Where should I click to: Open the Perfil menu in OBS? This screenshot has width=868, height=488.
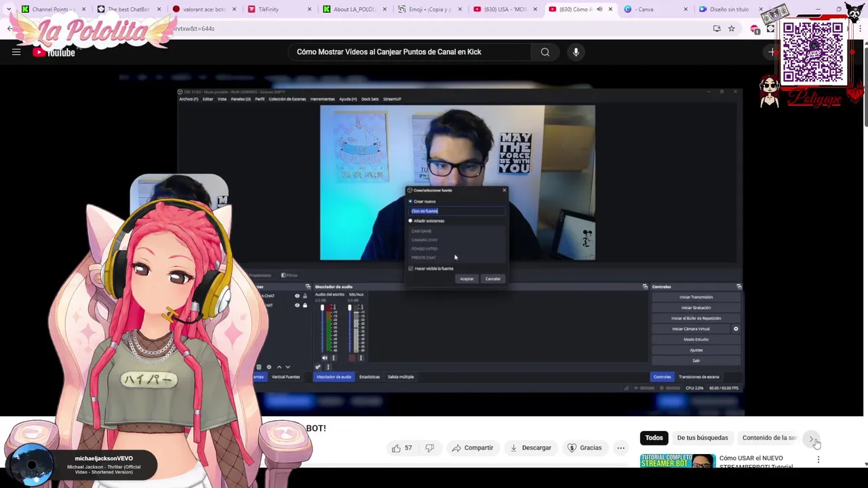coord(260,99)
